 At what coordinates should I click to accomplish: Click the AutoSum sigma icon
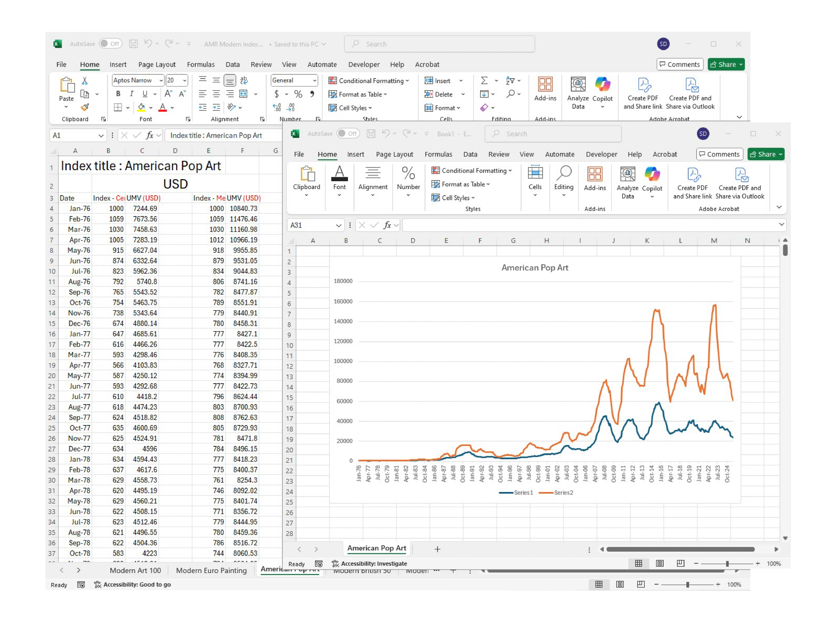484,80
